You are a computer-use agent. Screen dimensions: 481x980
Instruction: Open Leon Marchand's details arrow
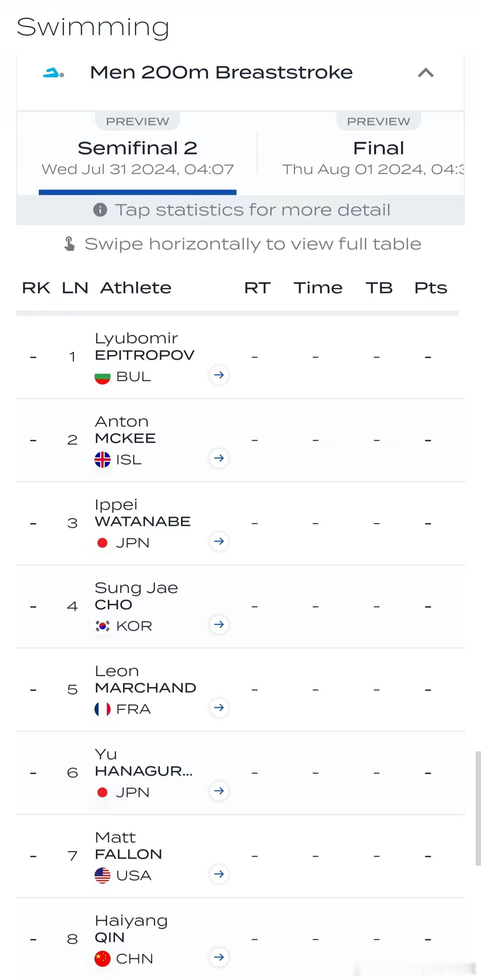(x=219, y=708)
